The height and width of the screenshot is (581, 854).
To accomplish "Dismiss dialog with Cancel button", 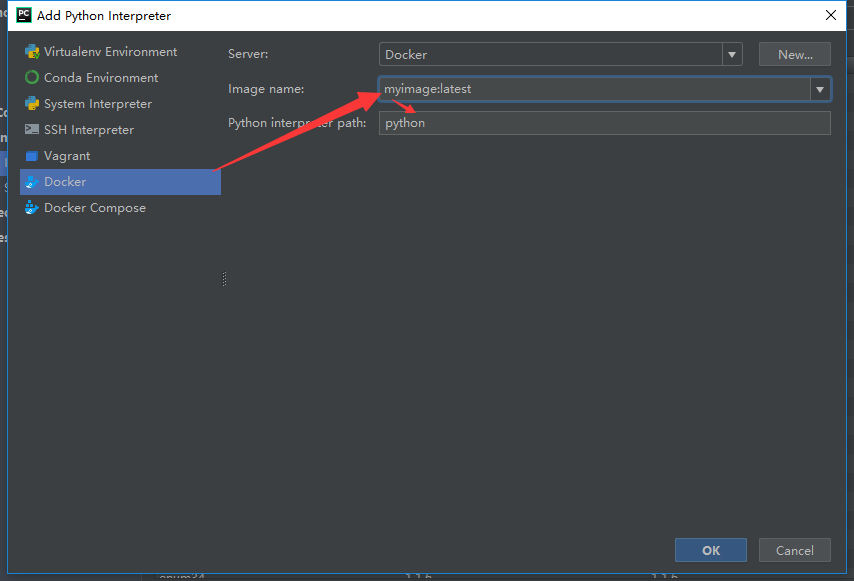I will pyautogui.click(x=795, y=551).
